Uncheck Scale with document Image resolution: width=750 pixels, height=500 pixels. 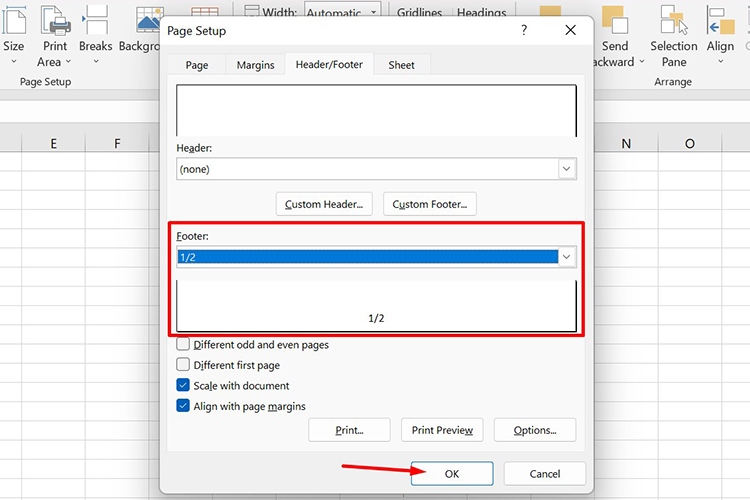point(183,385)
